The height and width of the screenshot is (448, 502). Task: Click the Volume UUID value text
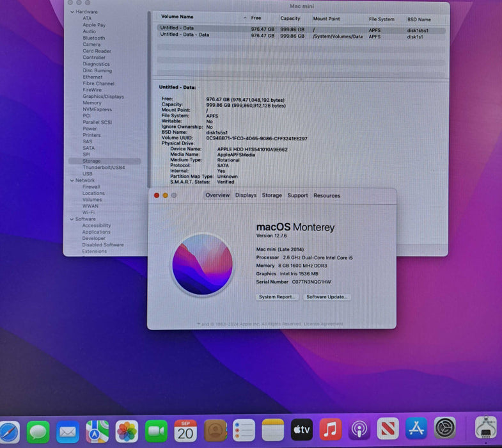(x=257, y=138)
